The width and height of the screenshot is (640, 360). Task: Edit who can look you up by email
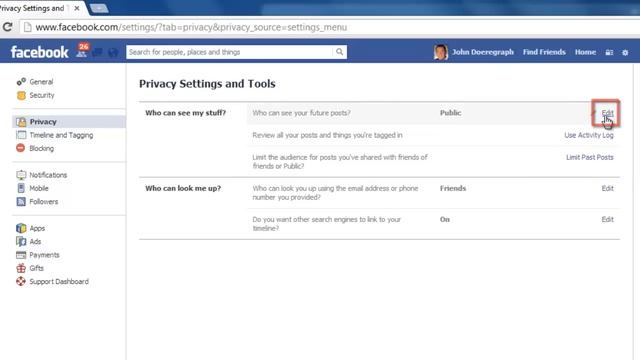(607, 188)
